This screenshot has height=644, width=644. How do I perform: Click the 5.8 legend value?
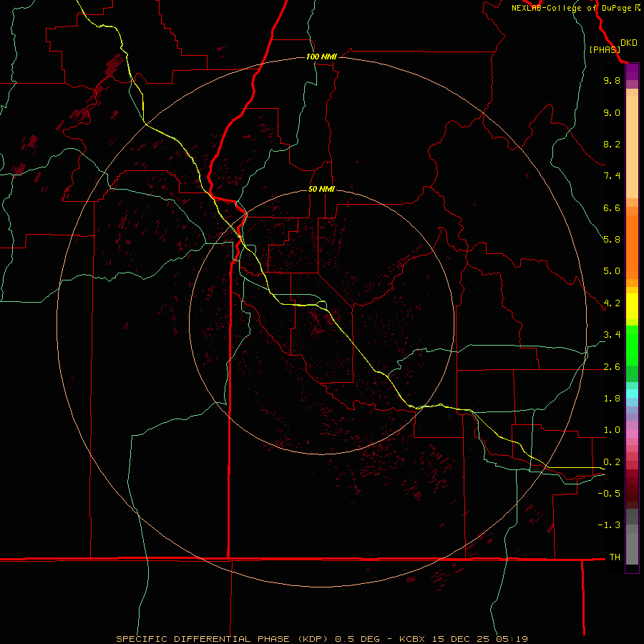click(612, 240)
